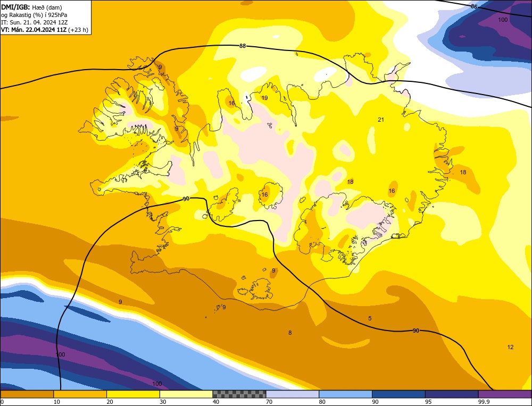Click the 'VT: Mán. 22.04.2024 11Z' valid time
532x406 pixels.
click(34, 30)
